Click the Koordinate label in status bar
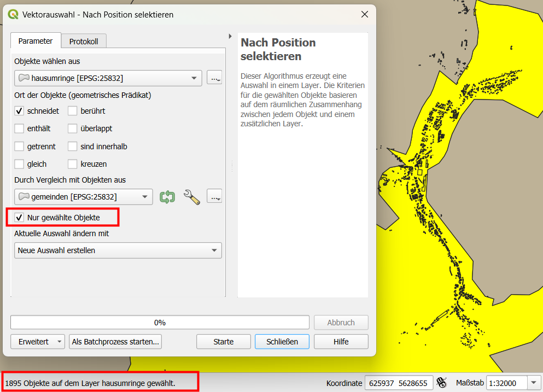This screenshot has width=543, height=392. (344, 383)
